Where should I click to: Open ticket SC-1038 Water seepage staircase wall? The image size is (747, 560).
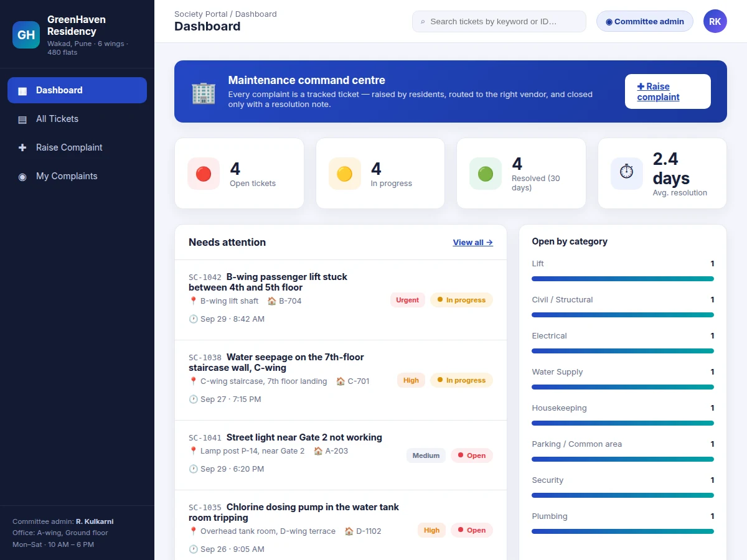tap(341, 380)
